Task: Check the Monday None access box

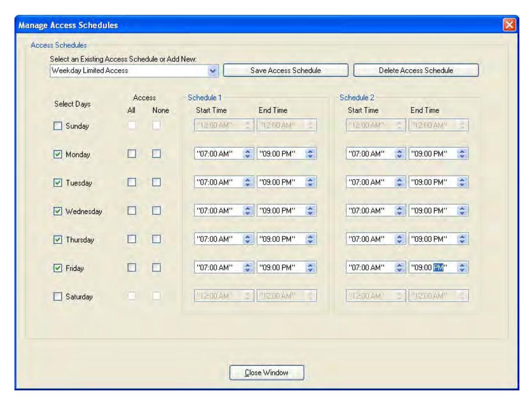Action: [156, 154]
